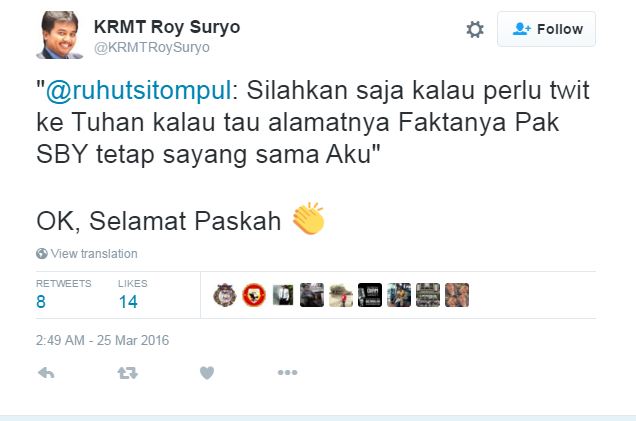Like the tweet with heart icon
The height and width of the screenshot is (421, 636).
click(207, 373)
